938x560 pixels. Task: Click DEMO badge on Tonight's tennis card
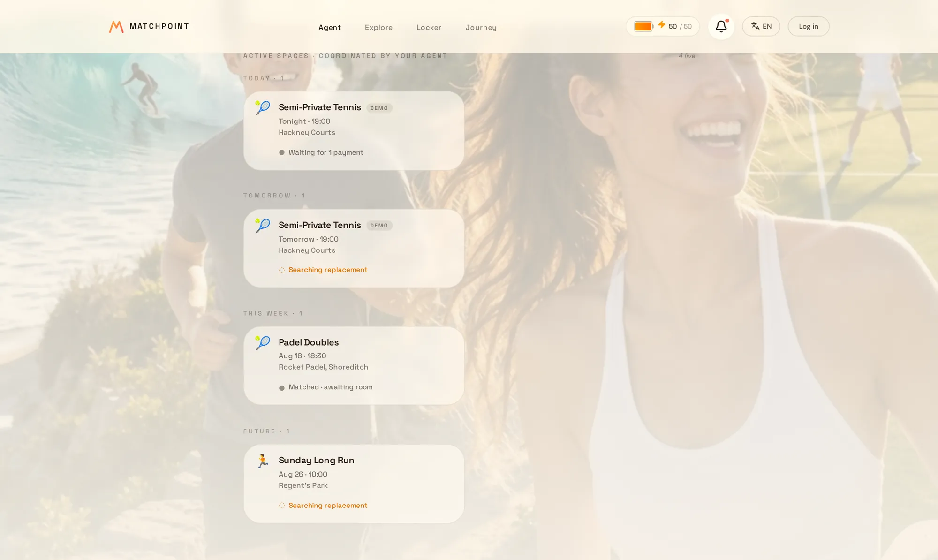379,108
